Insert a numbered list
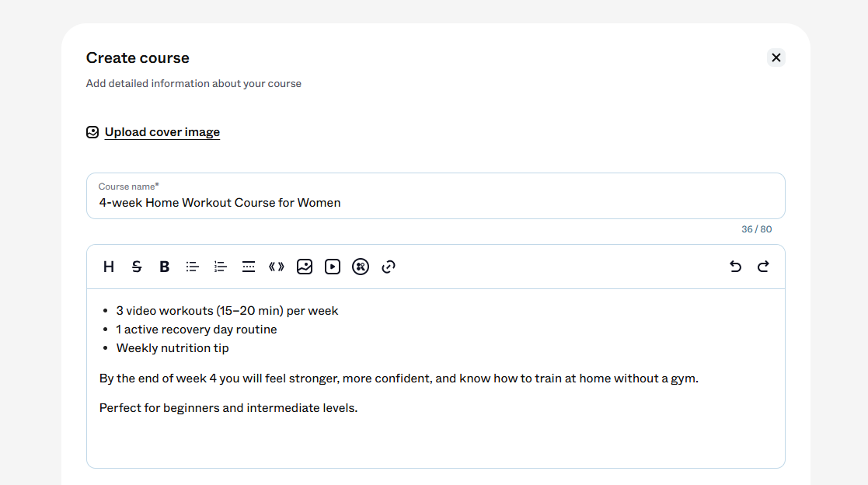868x485 pixels. [221, 267]
